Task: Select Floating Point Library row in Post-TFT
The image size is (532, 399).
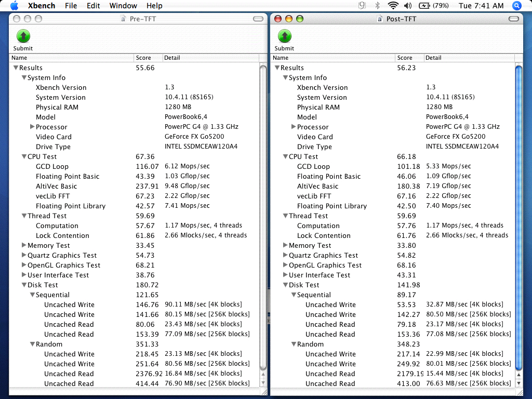Action: 393,206
